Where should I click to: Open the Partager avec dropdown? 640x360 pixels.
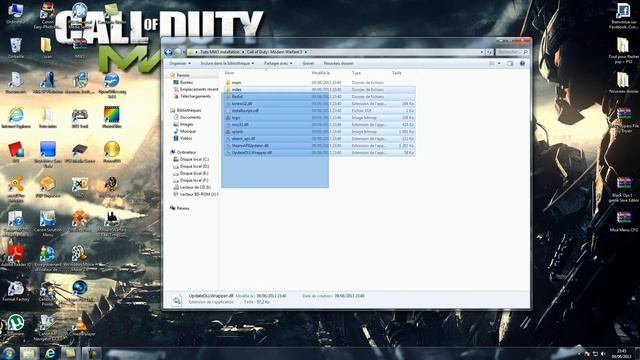coord(278,63)
